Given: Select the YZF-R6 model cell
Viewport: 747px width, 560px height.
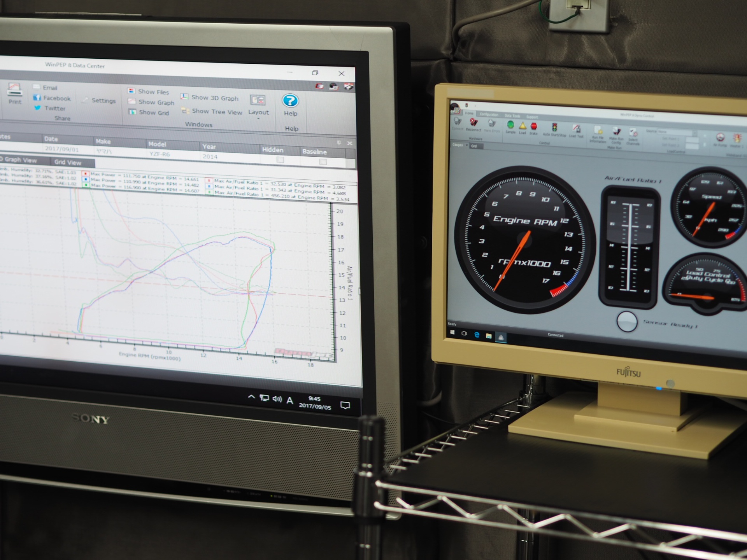Looking at the screenshot, I should pos(172,154).
